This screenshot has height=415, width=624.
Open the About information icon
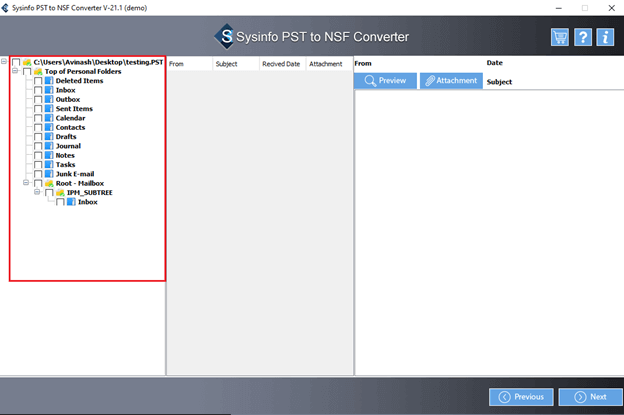pyautogui.click(x=605, y=37)
